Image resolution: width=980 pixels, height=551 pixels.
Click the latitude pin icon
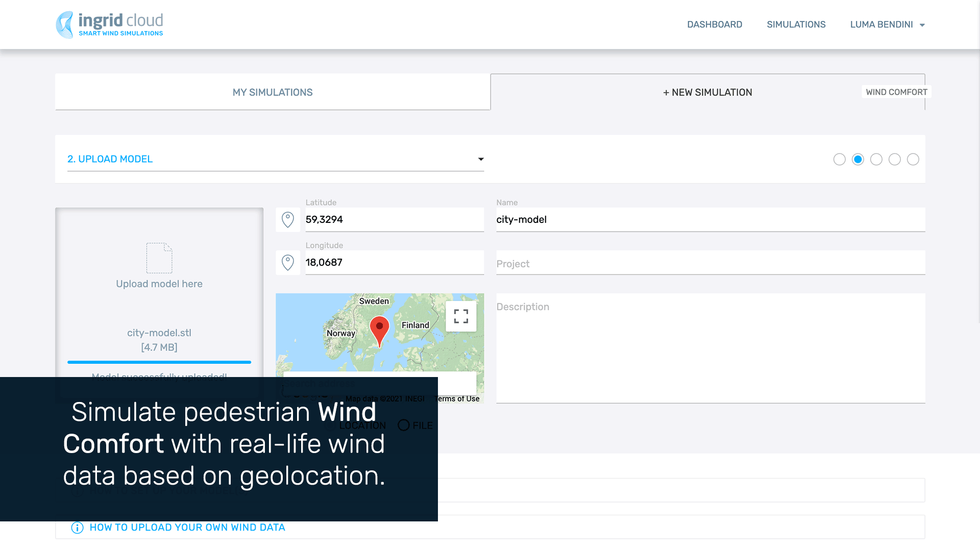[x=288, y=220]
